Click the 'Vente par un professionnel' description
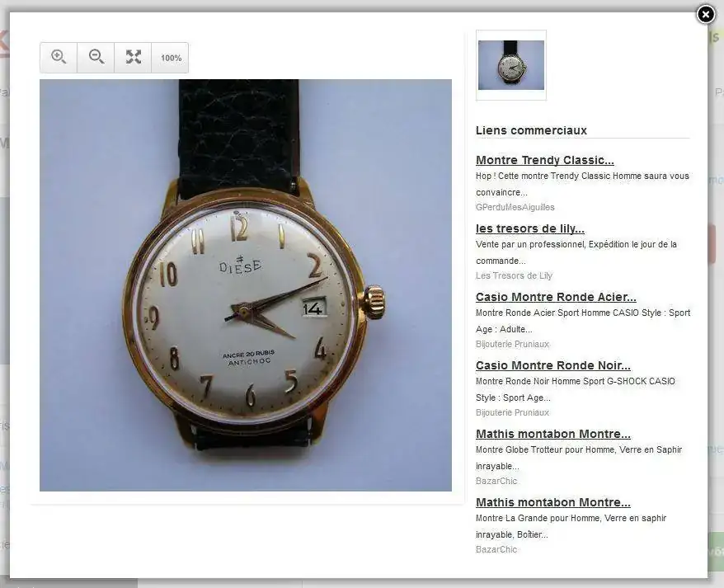This screenshot has width=724, height=588. coord(576,252)
